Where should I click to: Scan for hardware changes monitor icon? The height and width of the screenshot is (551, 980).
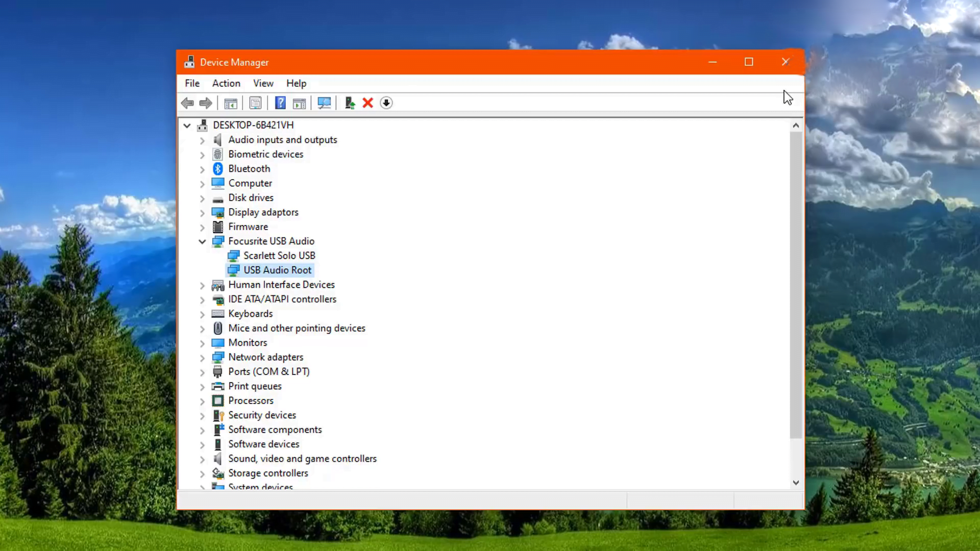[x=324, y=103]
